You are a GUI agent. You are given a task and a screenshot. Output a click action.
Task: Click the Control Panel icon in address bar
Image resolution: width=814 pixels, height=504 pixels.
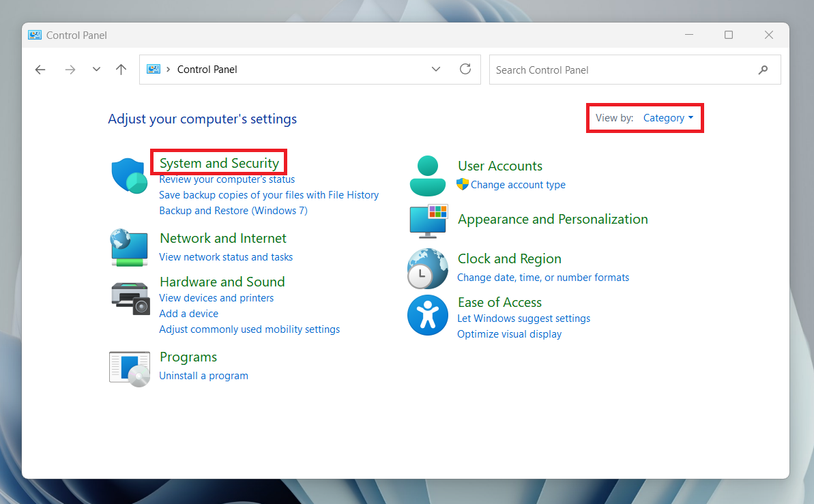[153, 69]
